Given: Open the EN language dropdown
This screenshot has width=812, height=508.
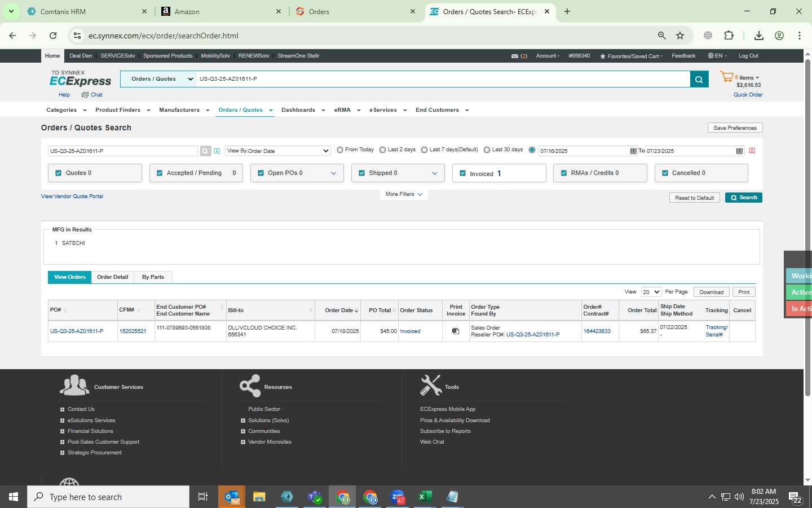Looking at the screenshot, I should pos(717,56).
